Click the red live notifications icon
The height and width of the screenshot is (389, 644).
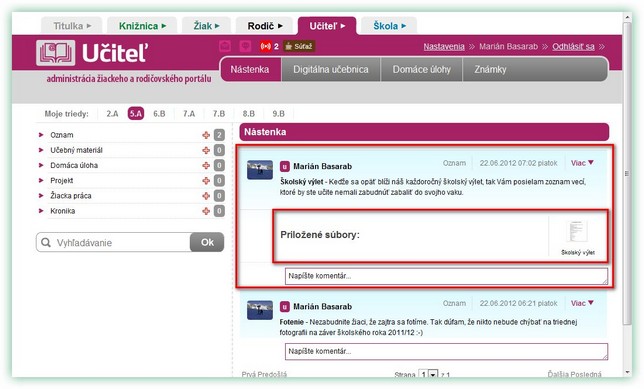point(266,46)
